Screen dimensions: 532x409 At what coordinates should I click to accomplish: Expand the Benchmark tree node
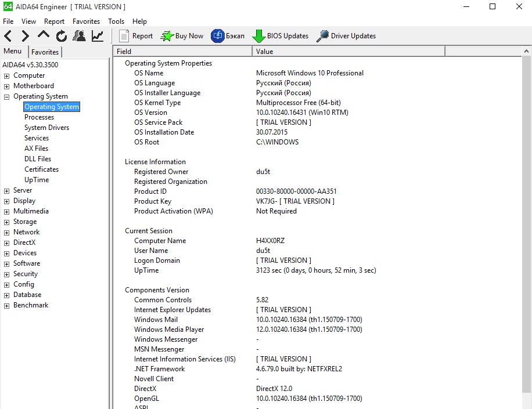point(6,306)
